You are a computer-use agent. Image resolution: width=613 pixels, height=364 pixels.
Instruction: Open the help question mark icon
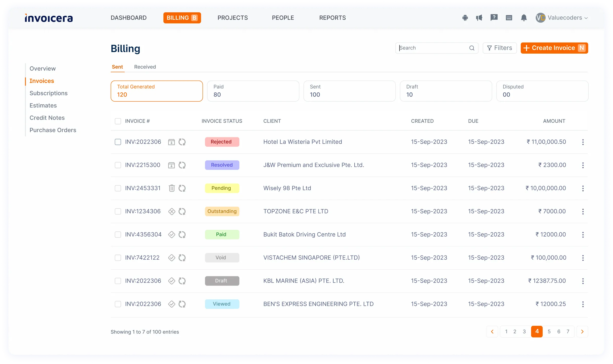pos(494,17)
